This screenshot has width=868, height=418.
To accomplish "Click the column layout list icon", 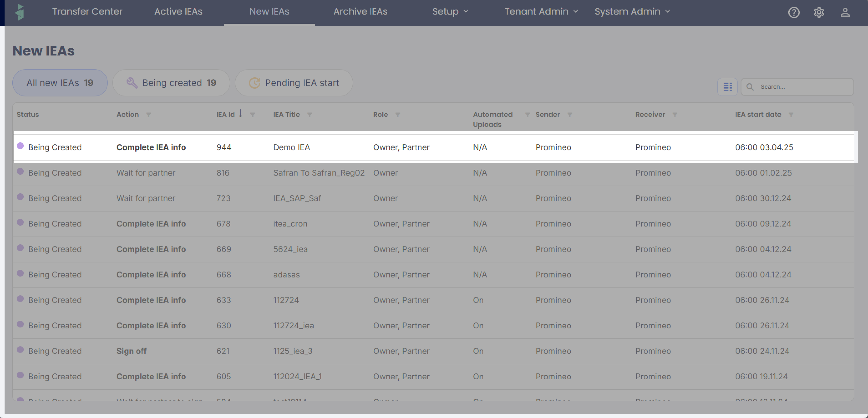I will (728, 87).
